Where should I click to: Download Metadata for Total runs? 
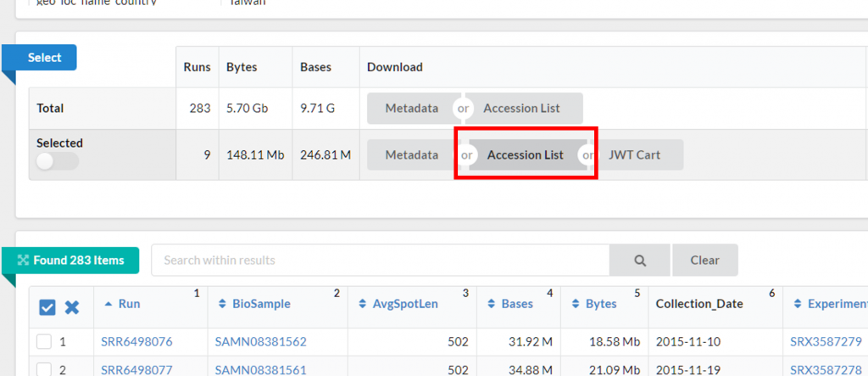point(412,108)
